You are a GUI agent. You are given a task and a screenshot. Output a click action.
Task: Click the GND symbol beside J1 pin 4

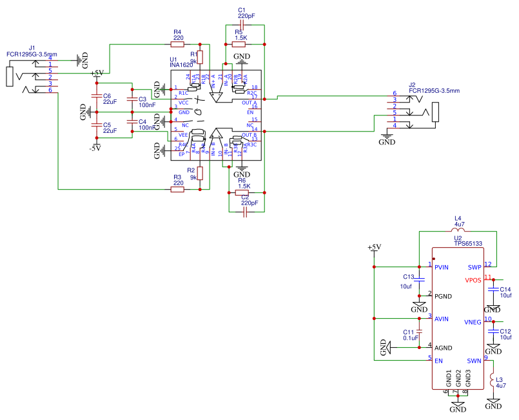[82, 60]
